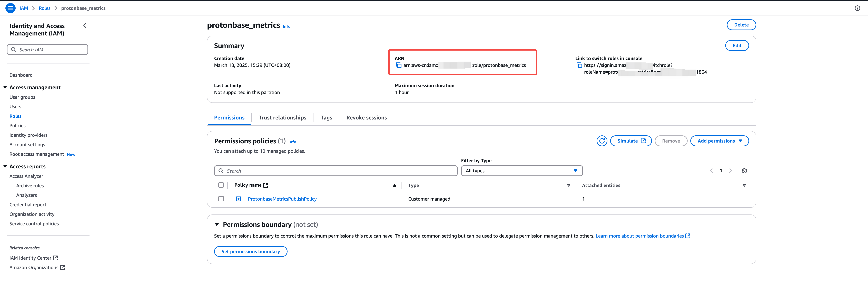Click the Remove policy button
868x300 pixels.
671,141
